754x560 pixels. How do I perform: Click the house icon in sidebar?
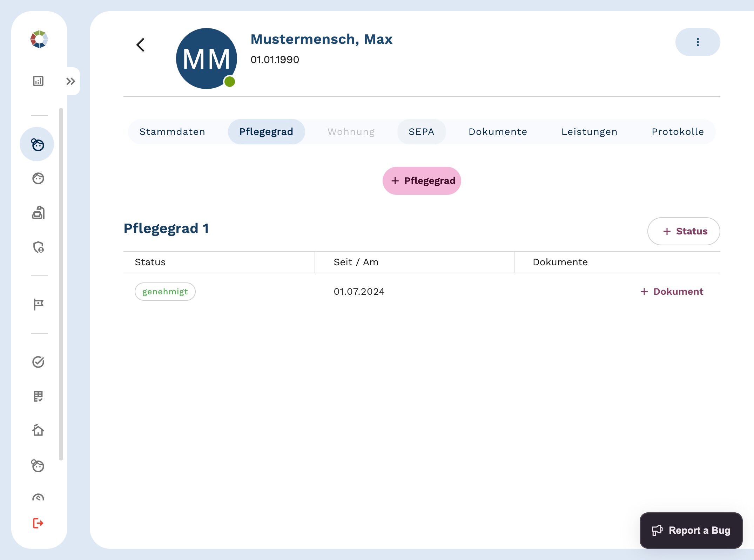point(38,430)
